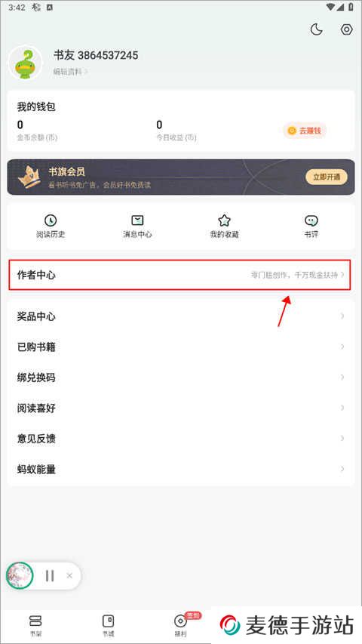Expand the 奖品中心 row chevron
This screenshot has width=362, height=644.
click(x=342, y=316)
